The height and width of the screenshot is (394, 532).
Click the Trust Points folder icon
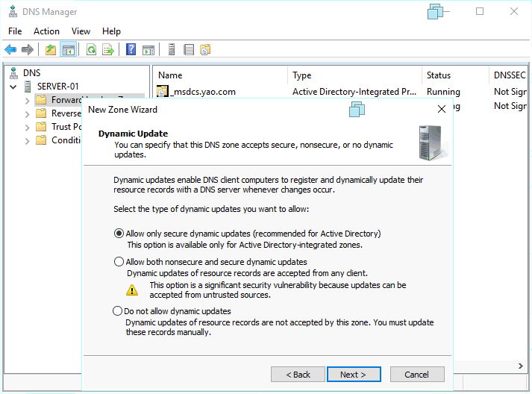(x=41, y=127)
